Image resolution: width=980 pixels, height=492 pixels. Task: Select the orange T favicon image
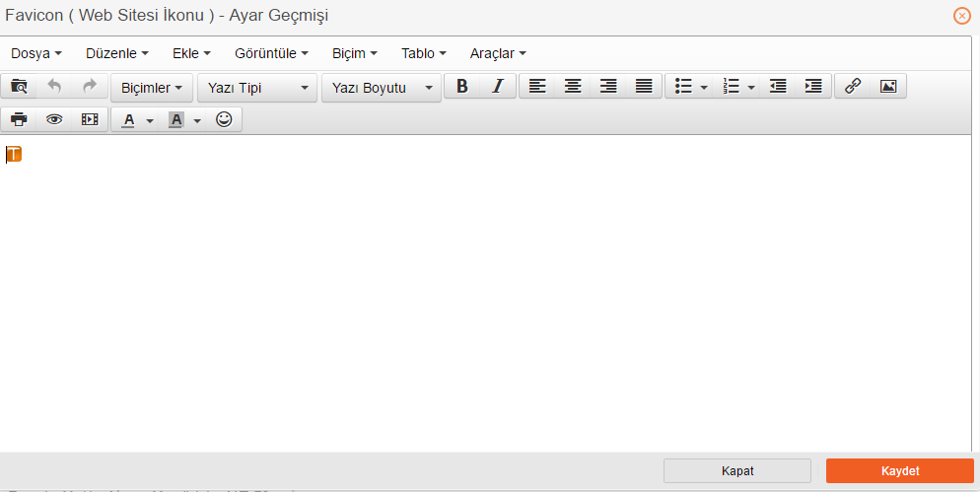(14, 154)
